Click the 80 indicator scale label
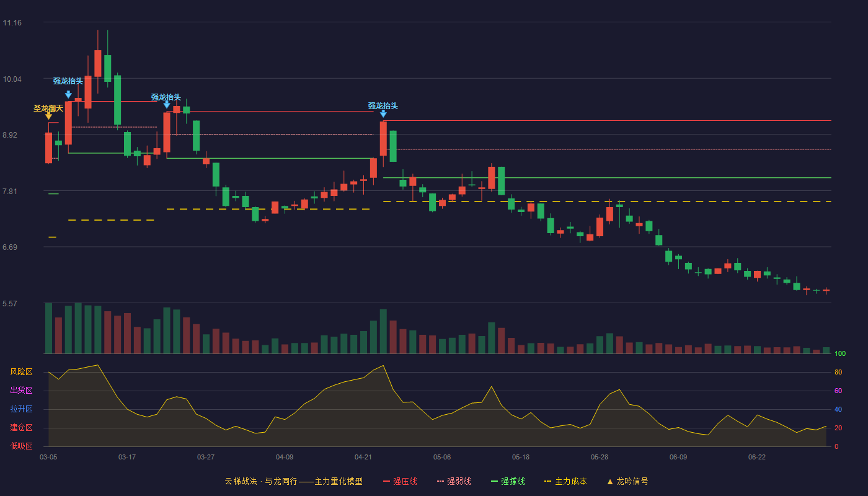868x496 pixels. pos(838,372)
